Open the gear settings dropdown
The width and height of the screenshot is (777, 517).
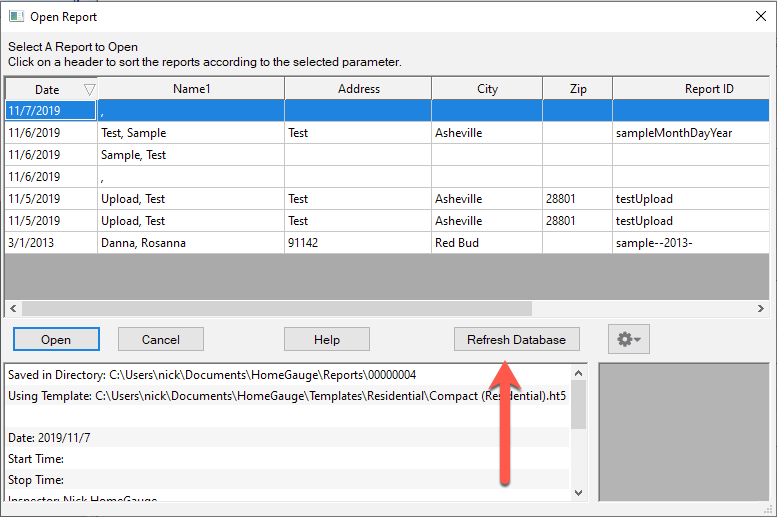(x=630, y=340)
